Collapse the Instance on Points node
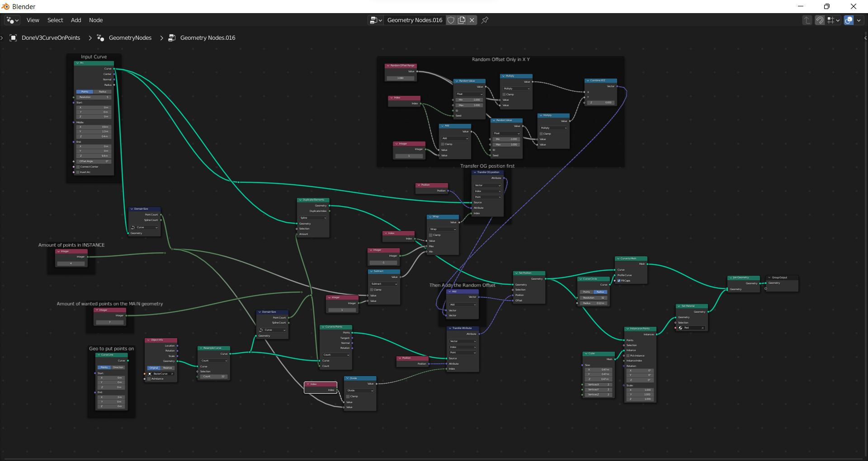This screenshot has width=868, height=461. 627,329
